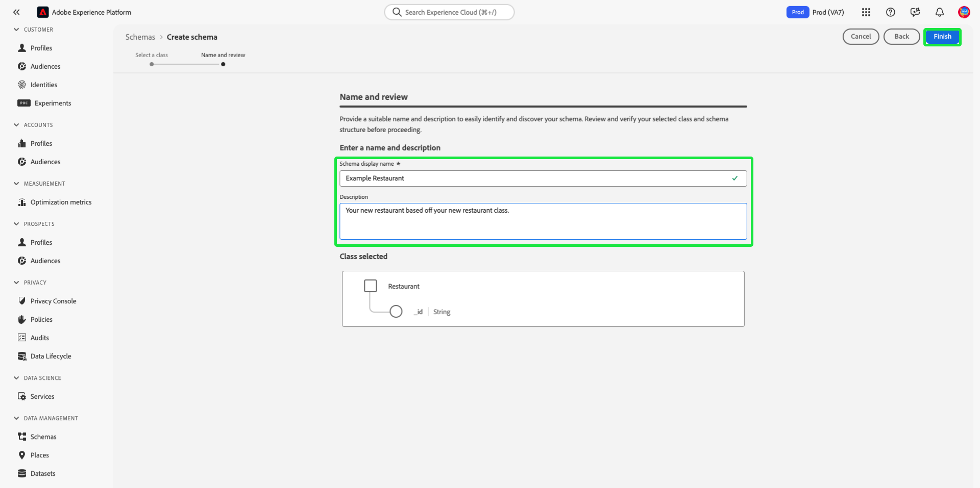
Task: Open the feedback chat icon
Action: pos(915,12)
